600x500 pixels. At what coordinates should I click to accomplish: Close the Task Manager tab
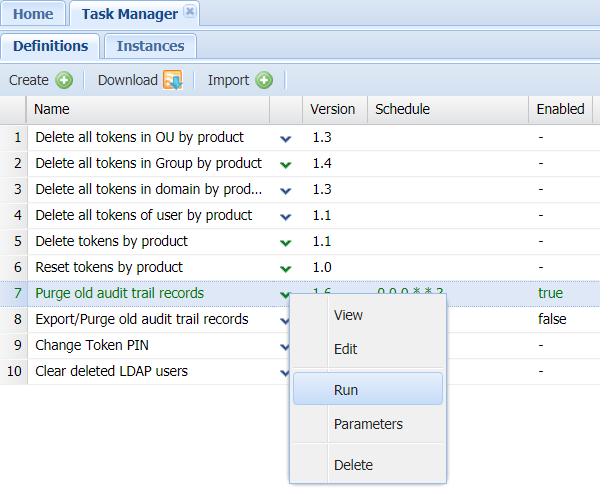point(190,13)
